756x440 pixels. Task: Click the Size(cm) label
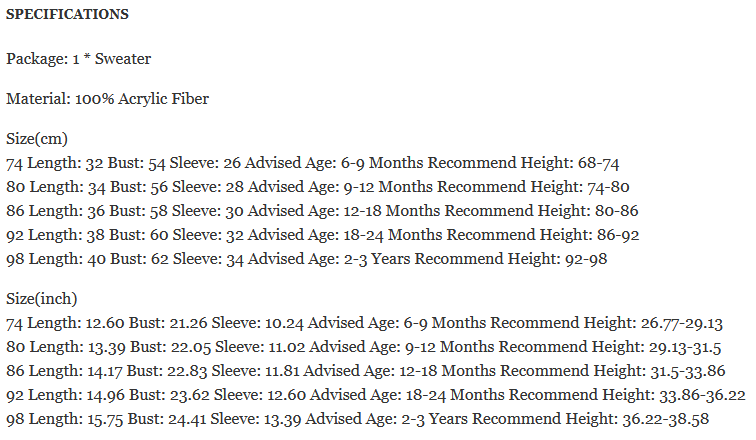(x=37, y=139)
